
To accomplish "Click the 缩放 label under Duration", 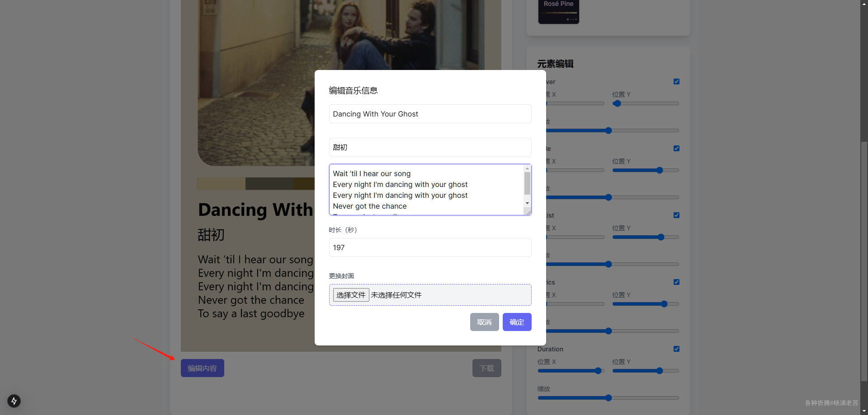I will (544, 389).
